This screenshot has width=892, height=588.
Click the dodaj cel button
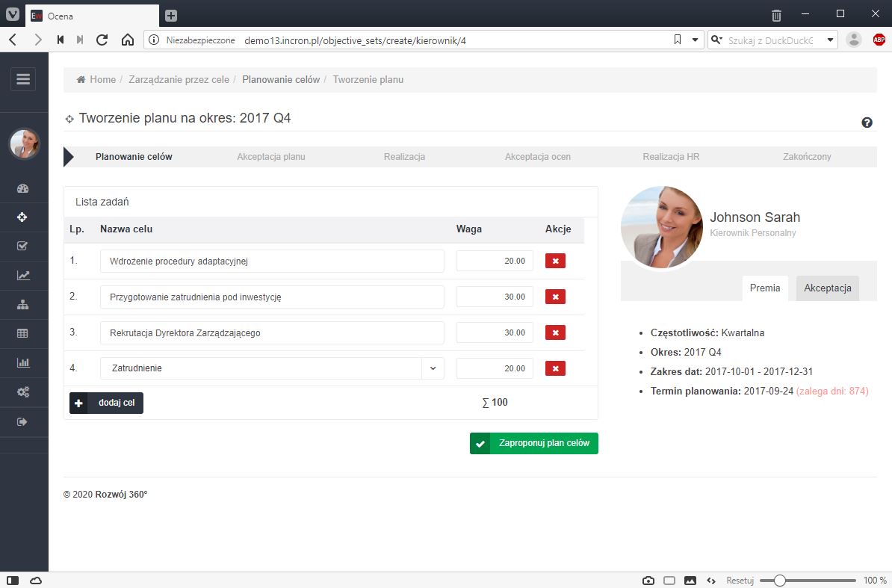[x=106, y=403]
